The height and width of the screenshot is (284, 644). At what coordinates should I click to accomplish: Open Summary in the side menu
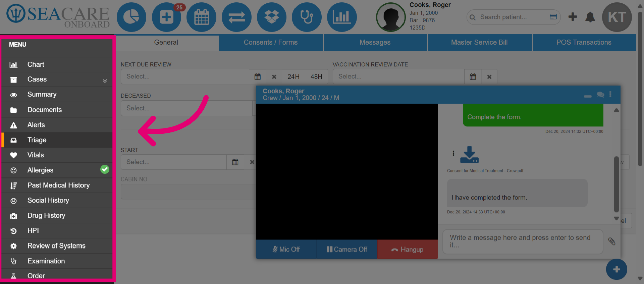57,94
